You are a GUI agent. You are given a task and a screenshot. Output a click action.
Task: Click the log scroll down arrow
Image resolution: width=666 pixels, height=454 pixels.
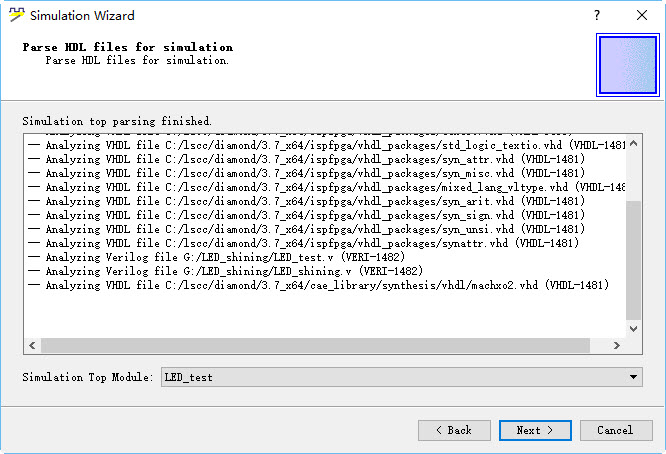coord(633,329)
